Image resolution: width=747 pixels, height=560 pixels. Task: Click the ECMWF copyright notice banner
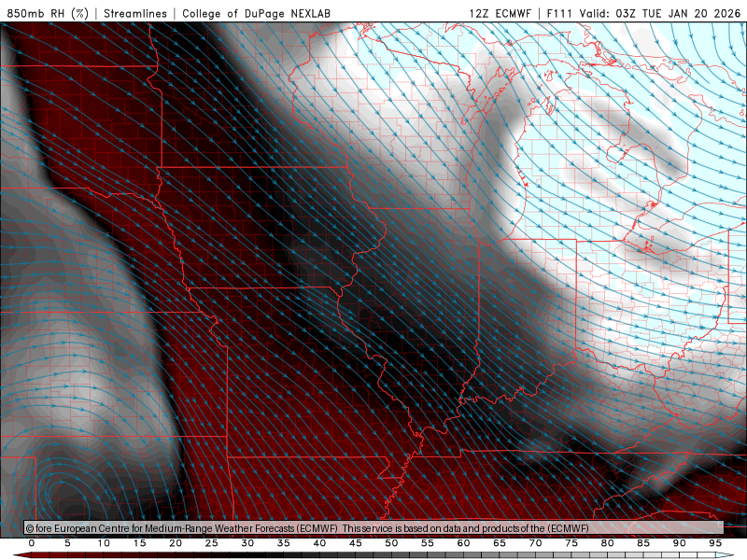click(374, 528)
